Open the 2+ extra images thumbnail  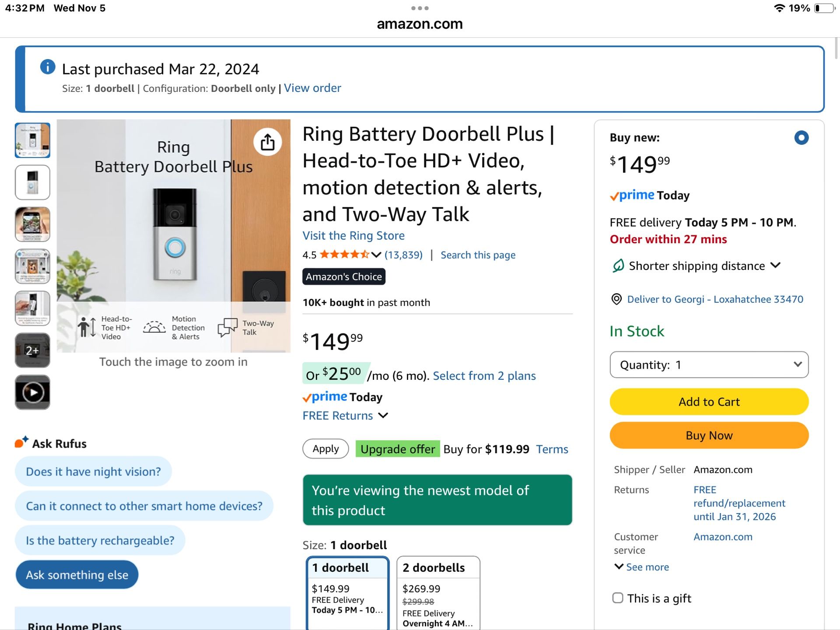tap(32, 350)
